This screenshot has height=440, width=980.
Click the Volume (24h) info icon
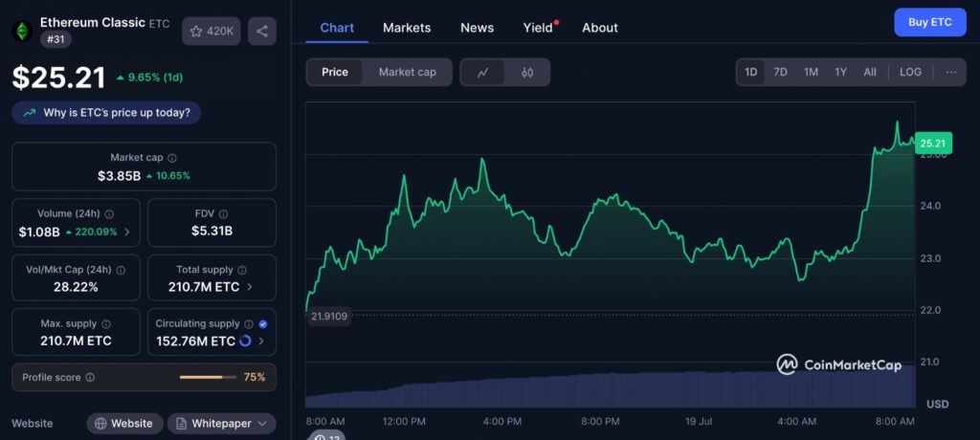pos(109,213)
